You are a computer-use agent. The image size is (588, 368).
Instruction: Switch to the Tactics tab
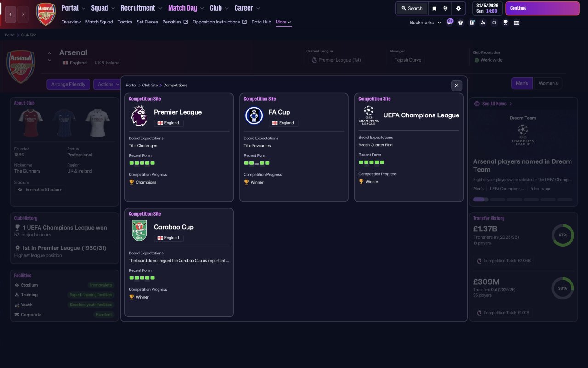pos(125,22)
